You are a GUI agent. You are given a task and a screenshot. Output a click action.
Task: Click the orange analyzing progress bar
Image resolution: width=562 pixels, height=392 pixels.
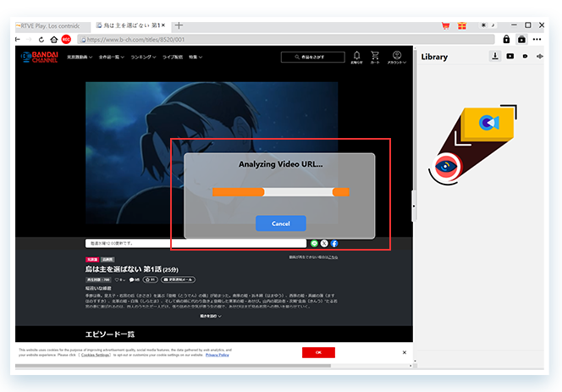(281, 192)
